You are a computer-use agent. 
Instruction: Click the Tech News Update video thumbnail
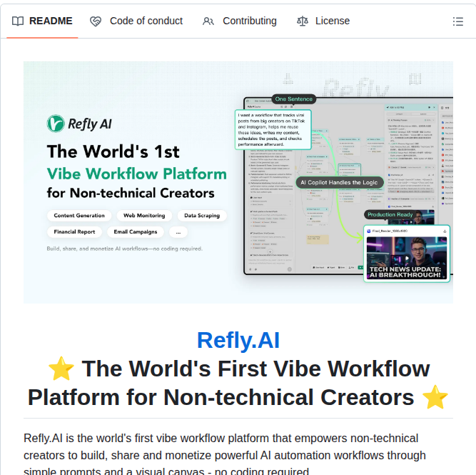[x=407, y=258]
